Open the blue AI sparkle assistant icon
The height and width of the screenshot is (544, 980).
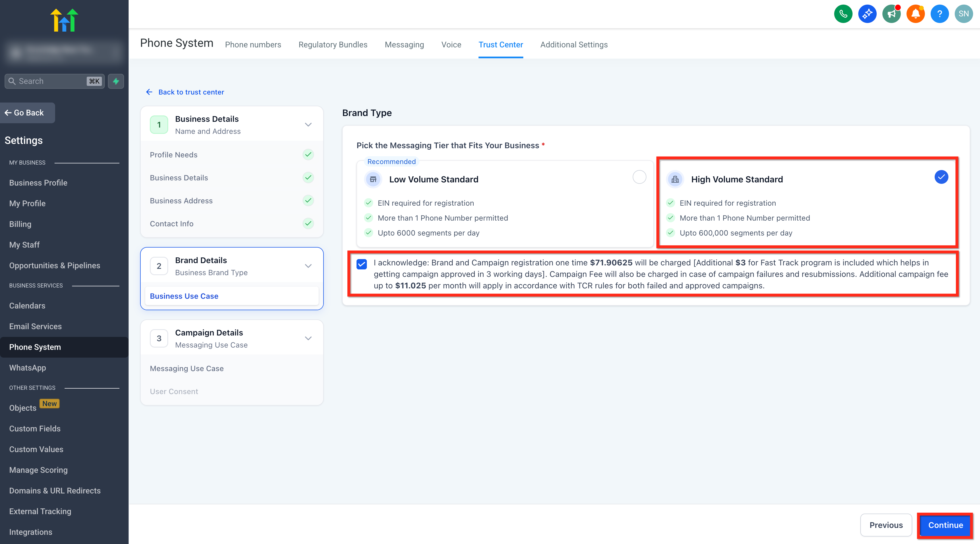pos(867,14)
